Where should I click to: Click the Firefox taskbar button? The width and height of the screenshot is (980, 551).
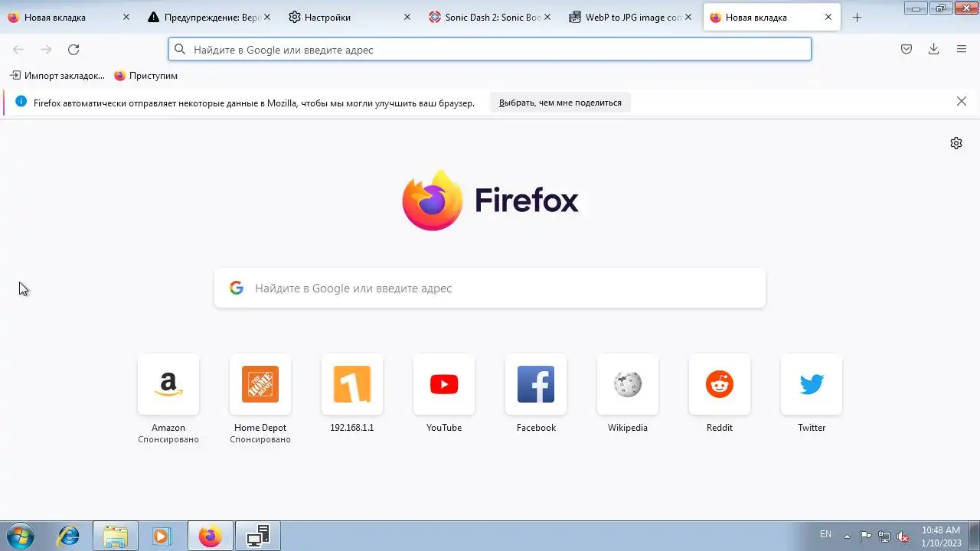210,536
